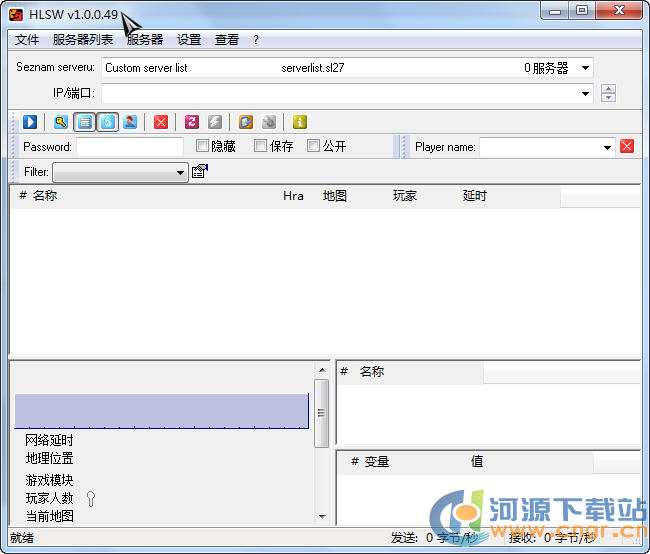Click the orange document toolbar icon
The height and width of the screenshot is (554, 650).
point(246,122)
